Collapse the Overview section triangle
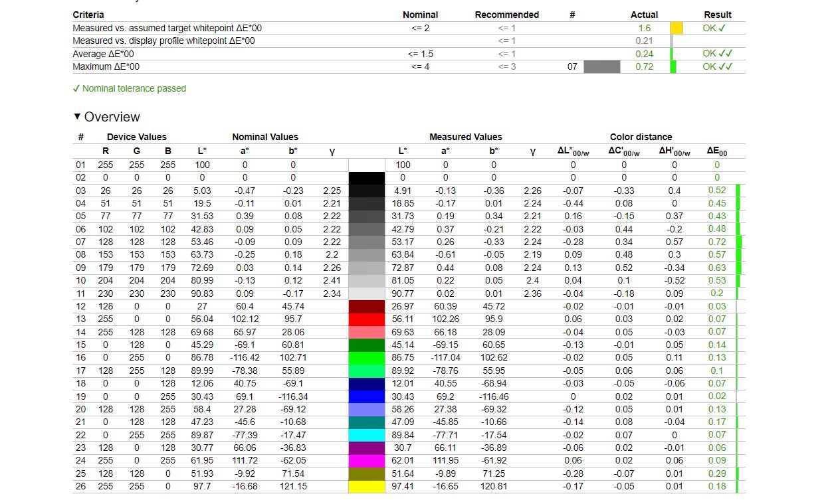The width and height of the screenshot is (832, 504). coord(77,118)
